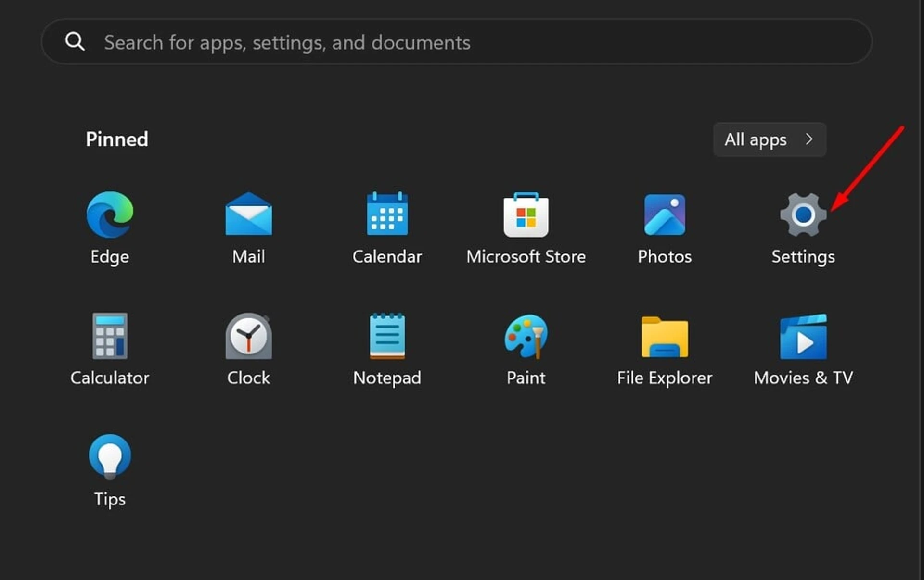Open the Settings gear icon
The height and width of the screenshot is (580, 924).
[803, 214]
